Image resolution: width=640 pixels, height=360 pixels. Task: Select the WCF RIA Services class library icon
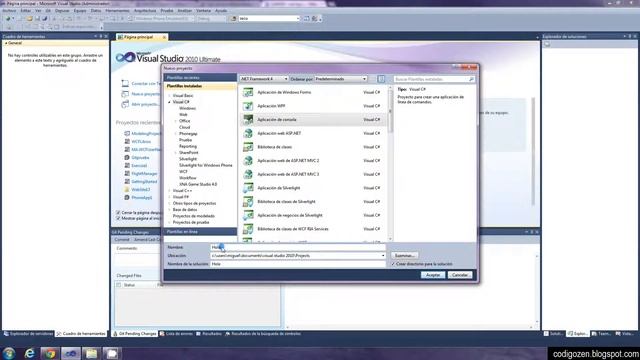248,229
